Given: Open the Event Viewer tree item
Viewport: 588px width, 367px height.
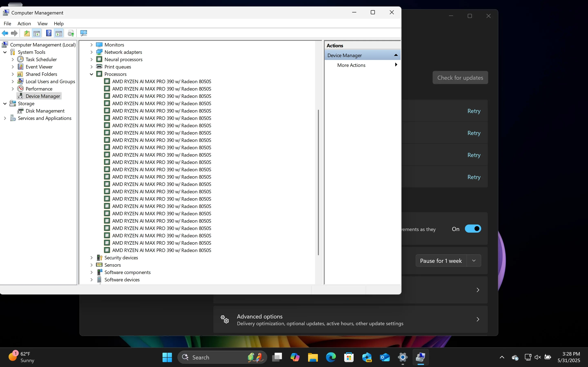Looking at the screenshot, I should [39, 67].
